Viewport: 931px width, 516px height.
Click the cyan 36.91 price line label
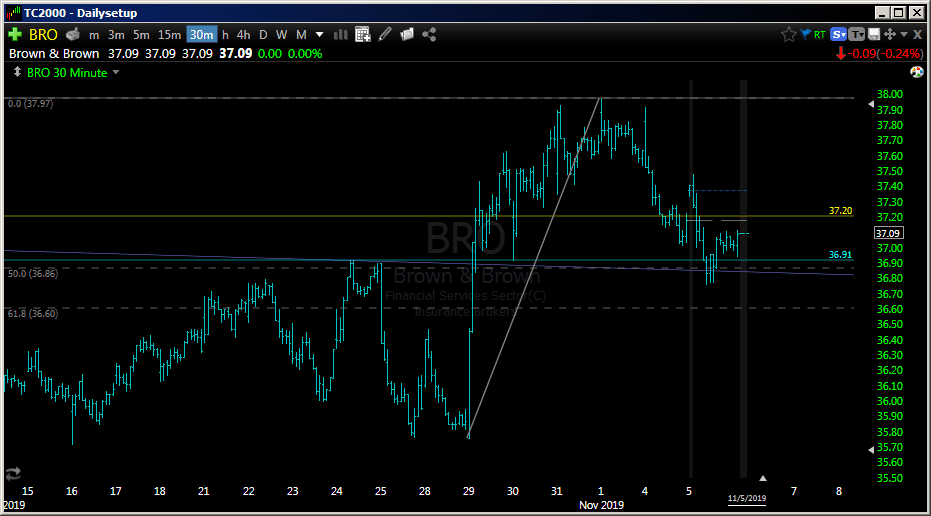coord(840,254)
